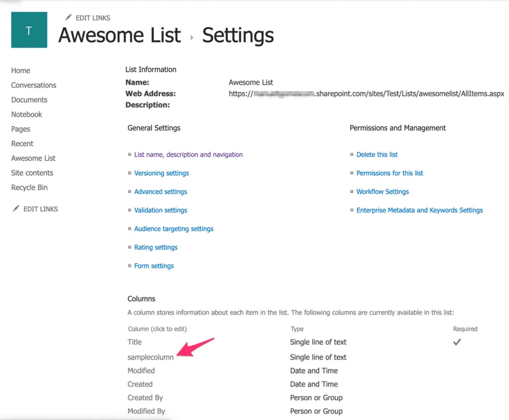Open Recycle Bin from left navigation

(x=29, y=188)
